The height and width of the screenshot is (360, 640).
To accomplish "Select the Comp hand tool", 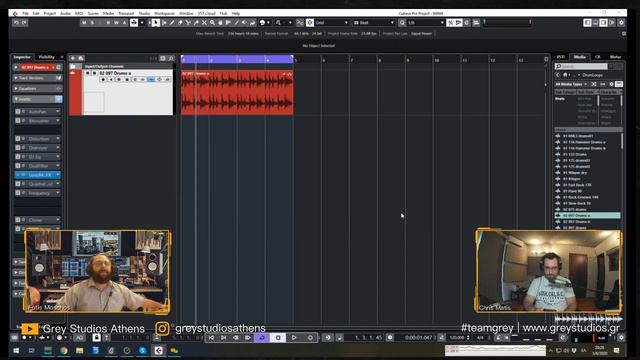I will [x=220, y=23].
